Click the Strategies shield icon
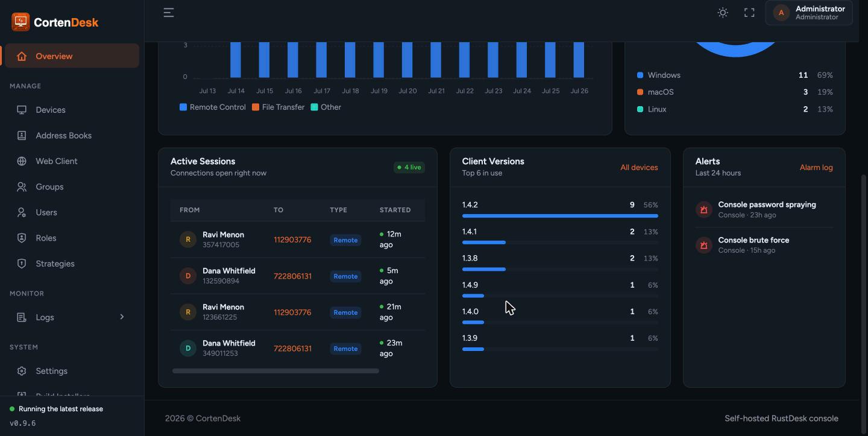Viewport: 868px width, 436px height. pyautogui.click(x=22, y=264)
